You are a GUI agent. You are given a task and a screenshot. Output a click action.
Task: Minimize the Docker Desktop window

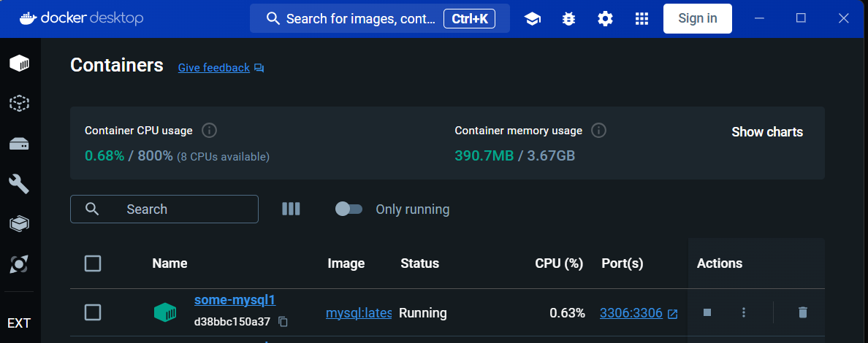click(760, 18)
